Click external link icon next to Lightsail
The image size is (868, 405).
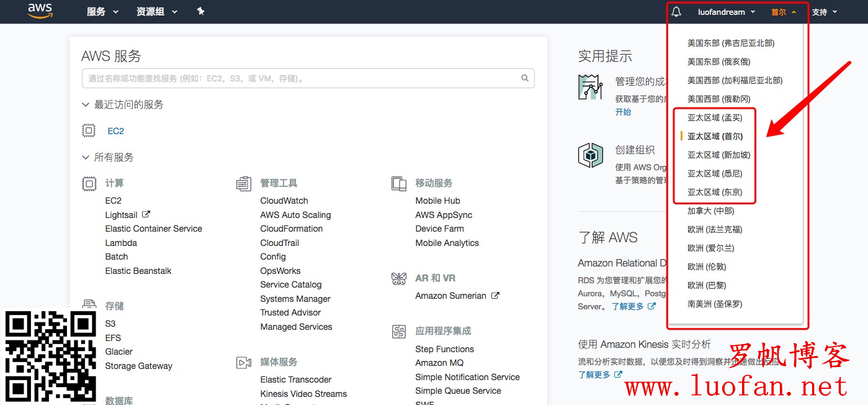[146, 214]
